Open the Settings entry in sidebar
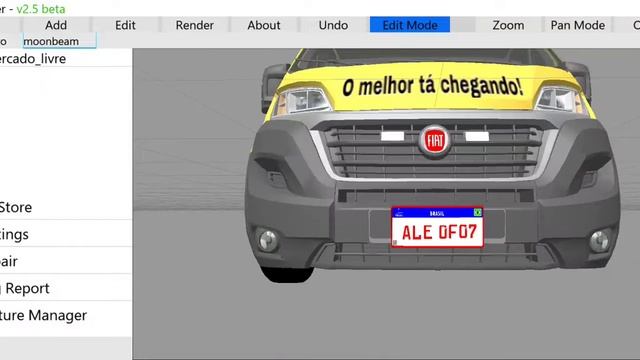Viewport: 640px width, 360px height. tap(65, 234)
